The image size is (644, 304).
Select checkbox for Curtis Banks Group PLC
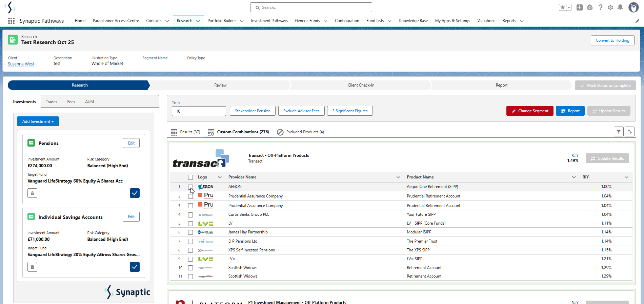[x=190, y=215]
